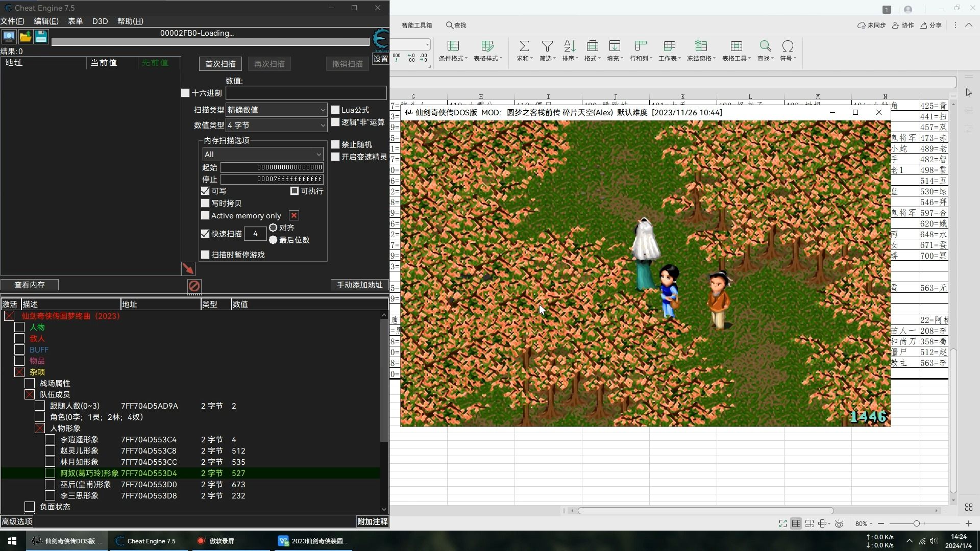Image resolution: width=980 pixels, height=551 pixels.
Task: Open Table Style (表格样式) tool
Action: (x=487, y=51)
